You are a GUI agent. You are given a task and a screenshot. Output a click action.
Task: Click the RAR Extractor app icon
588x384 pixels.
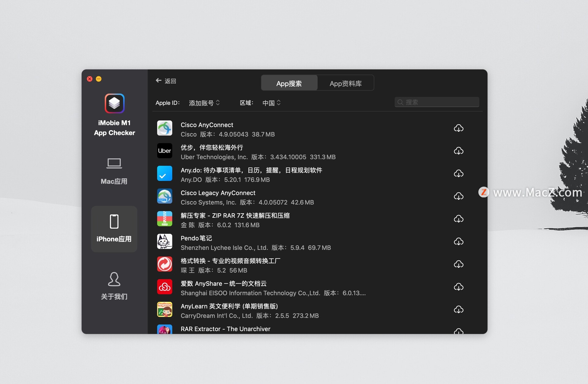pos(165,329)
